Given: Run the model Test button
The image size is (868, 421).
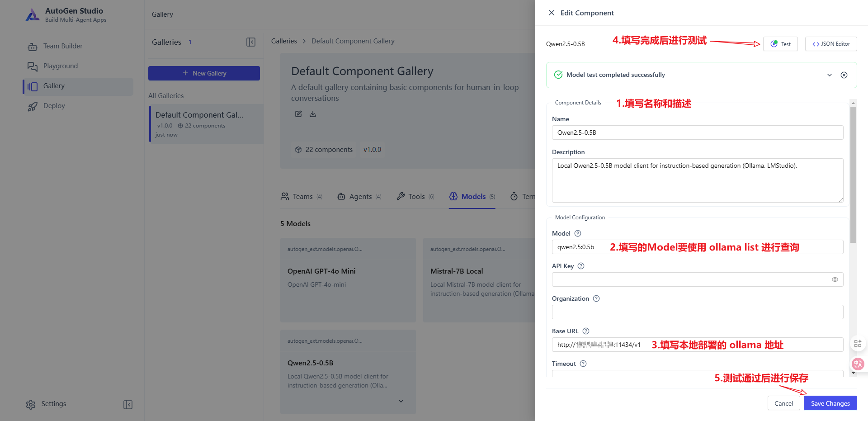Looking at the screenshot, I should point(780,44).
